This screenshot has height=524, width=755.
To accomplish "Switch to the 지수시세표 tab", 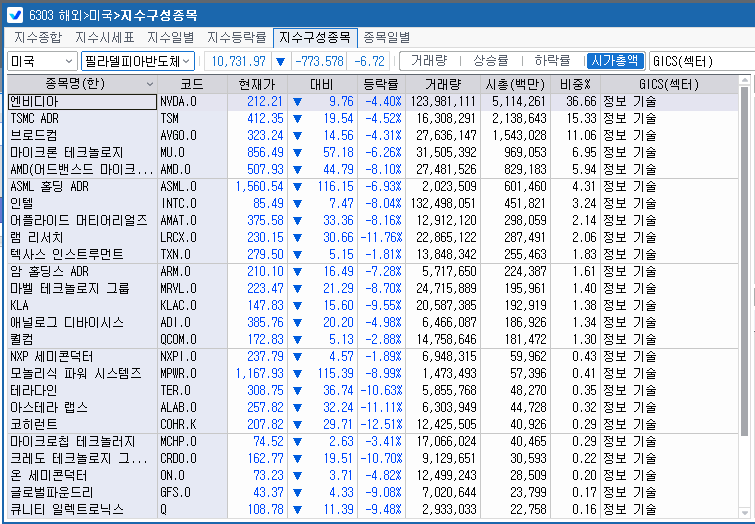I will [x=104, y=38].
